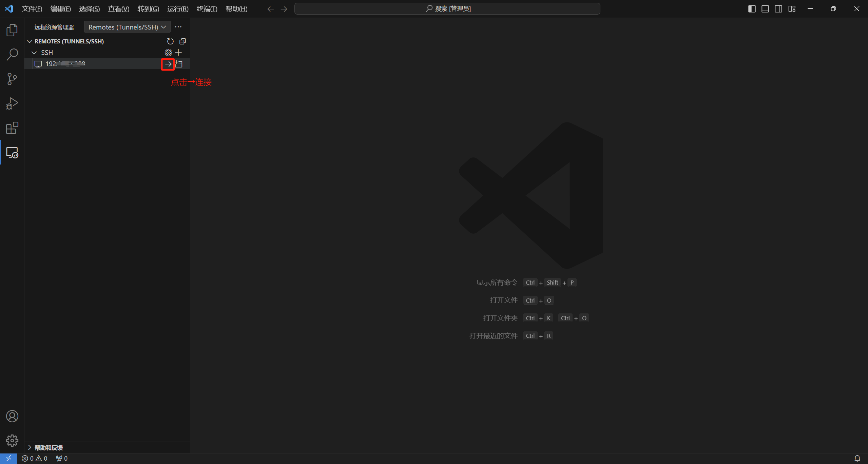Refresh the remotes list
The image size is (868, 464).
coord(170,41)
